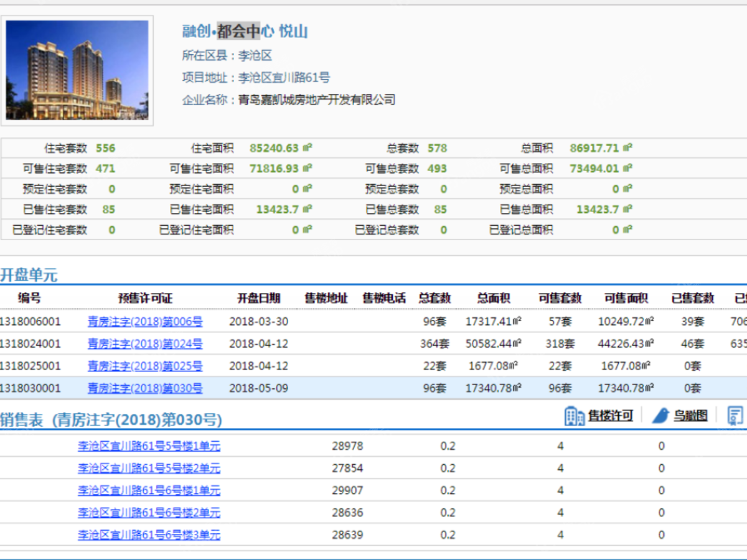Click the address 李沧区宜川路61号 text

[x=284, y=78]
